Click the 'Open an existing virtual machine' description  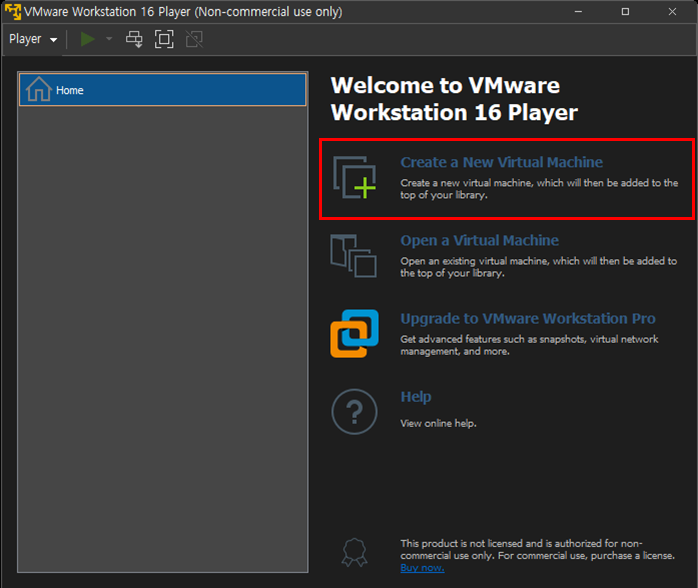point(539,267)
